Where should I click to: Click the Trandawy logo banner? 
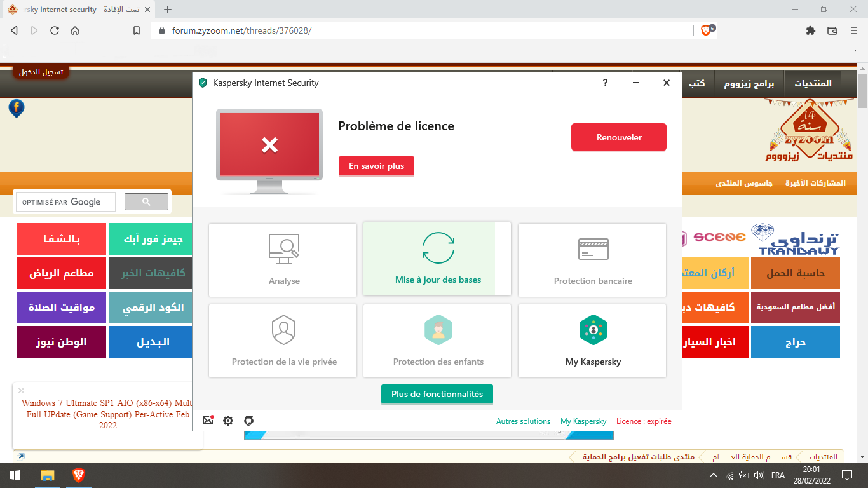point(795,239)
